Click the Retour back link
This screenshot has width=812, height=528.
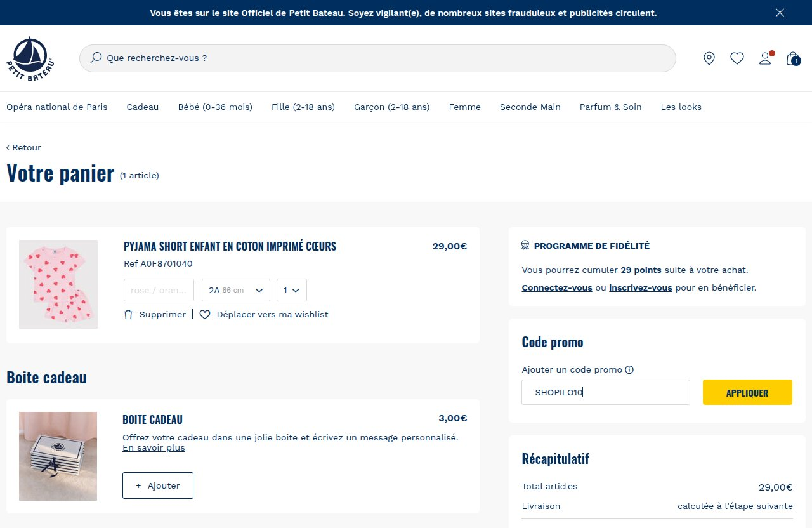(23, 147)
